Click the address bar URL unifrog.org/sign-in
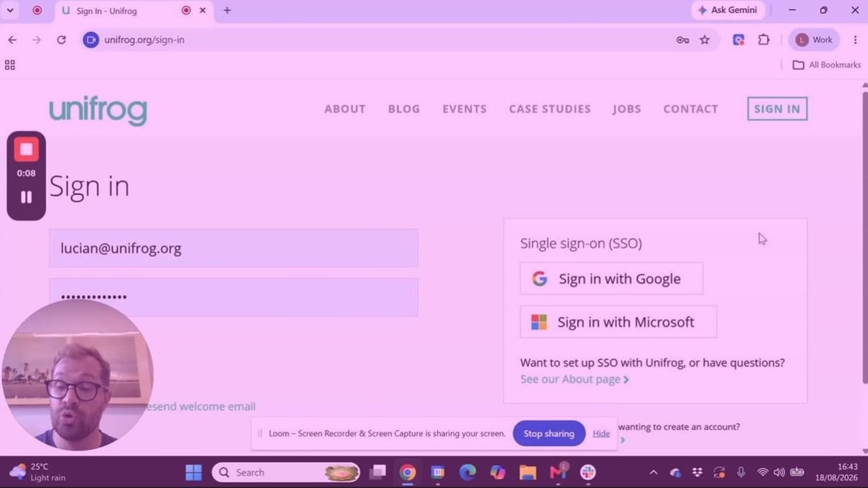Screen dimensions: 868x488 pos(145,40)
